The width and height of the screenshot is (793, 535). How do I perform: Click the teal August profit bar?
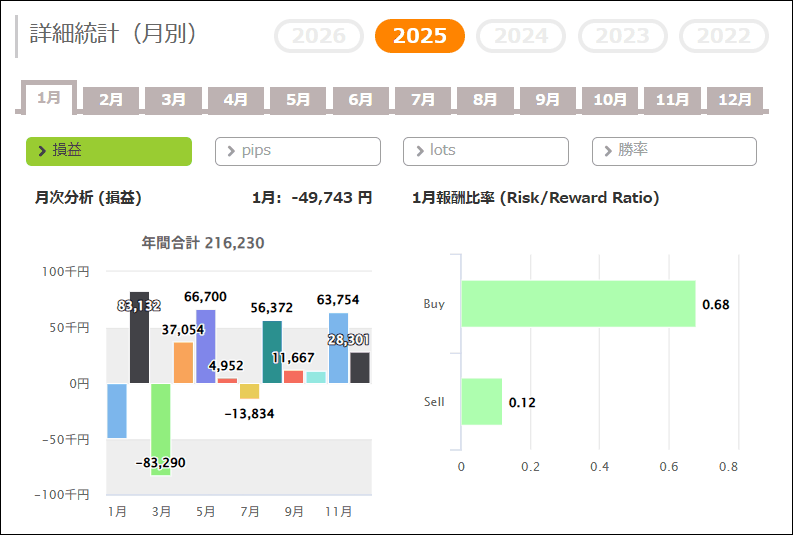(272, 352)
